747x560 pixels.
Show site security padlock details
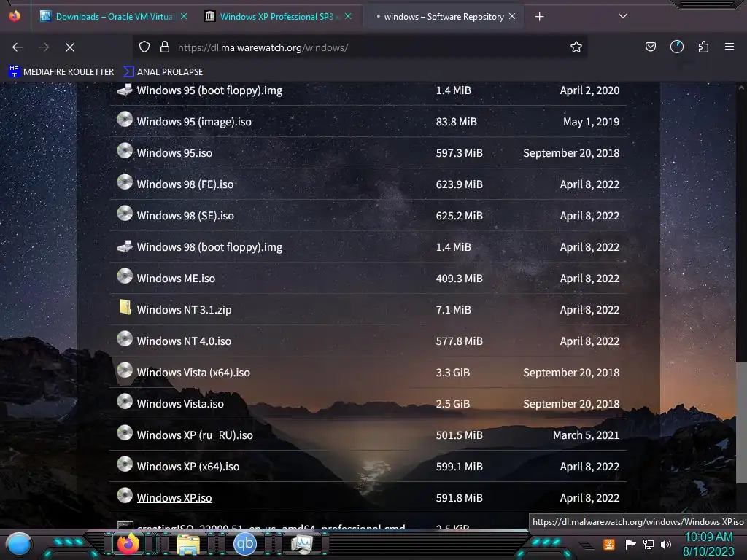165,47
